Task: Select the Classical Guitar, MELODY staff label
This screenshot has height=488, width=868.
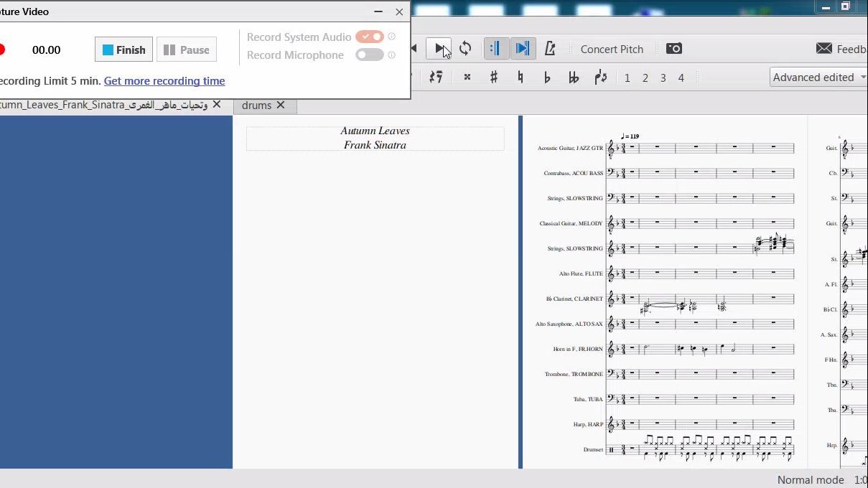Action: [x=571, y=223]
